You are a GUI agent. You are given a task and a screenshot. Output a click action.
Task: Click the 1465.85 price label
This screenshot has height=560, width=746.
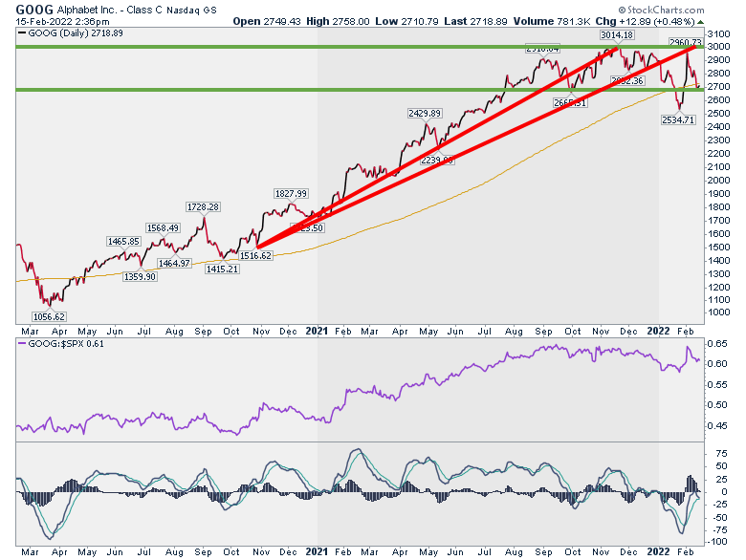[x=123, y=241]
